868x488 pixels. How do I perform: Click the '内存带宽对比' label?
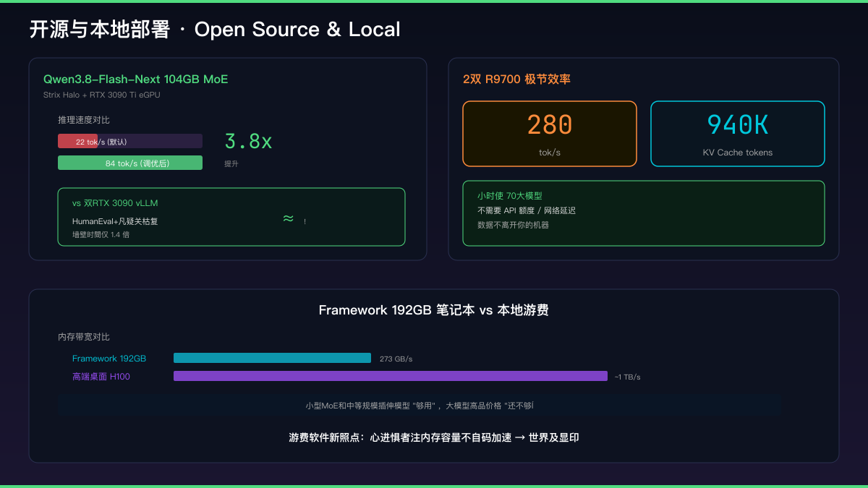pyautogui.click(x=84, y=337)
